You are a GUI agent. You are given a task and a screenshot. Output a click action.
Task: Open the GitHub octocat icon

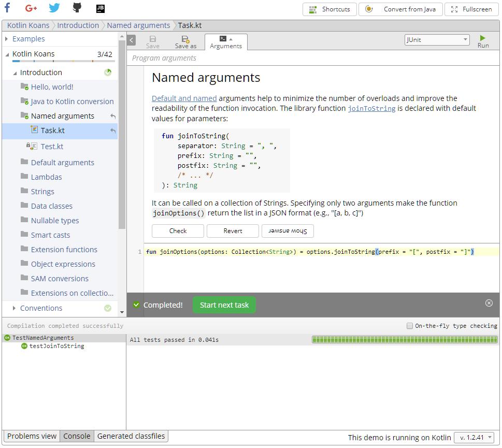click(x=77, y=8)
